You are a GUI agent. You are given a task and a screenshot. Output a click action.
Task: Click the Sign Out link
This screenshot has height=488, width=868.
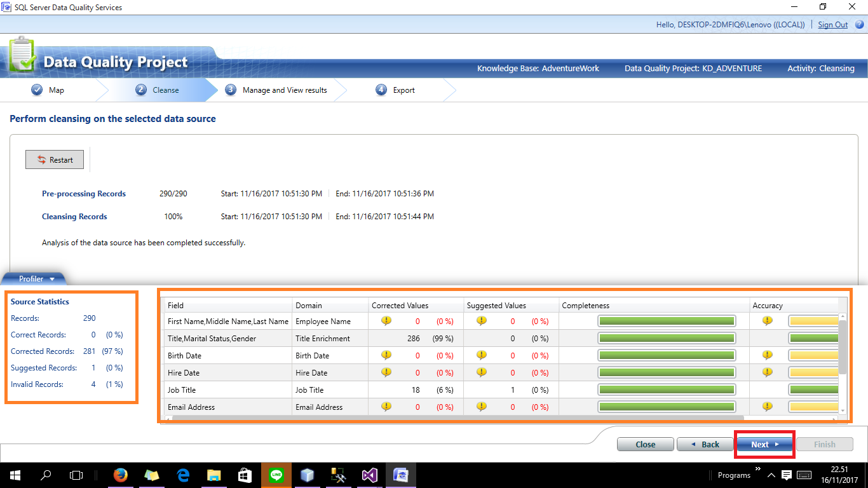click(x=832, y=25)
